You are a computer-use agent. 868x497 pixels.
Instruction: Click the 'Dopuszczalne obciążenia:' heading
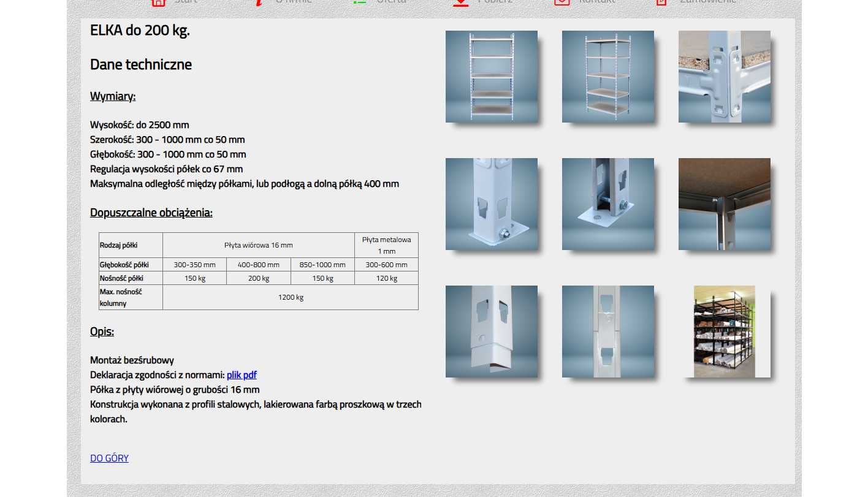[x=151, y=213]
